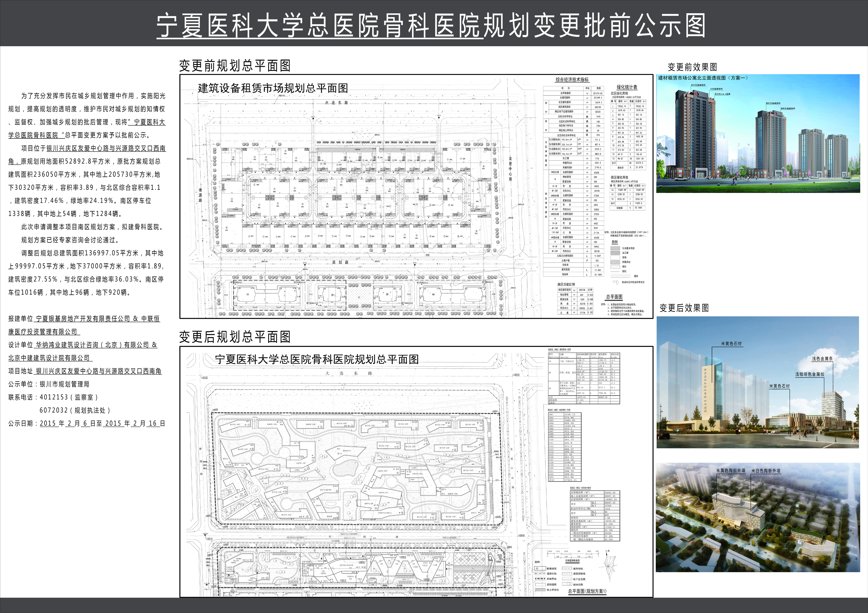Select the 南区绿化用地 heading

click(x=619, y=177)
